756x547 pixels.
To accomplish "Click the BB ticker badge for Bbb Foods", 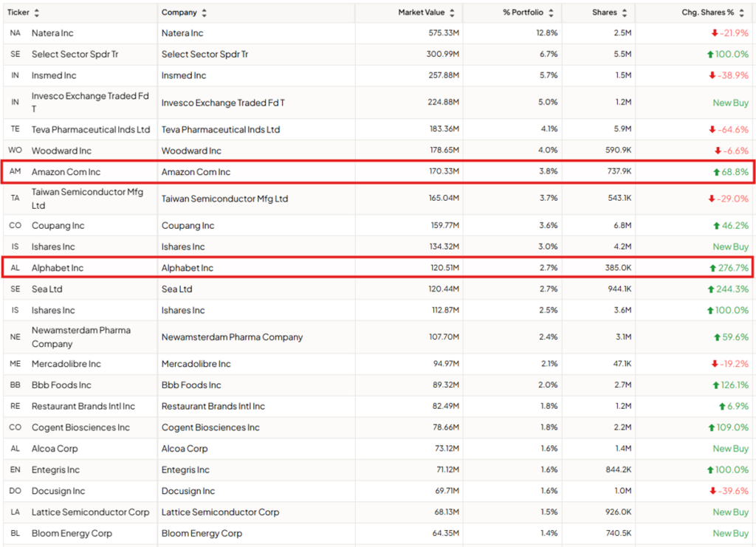I will 16,385.
